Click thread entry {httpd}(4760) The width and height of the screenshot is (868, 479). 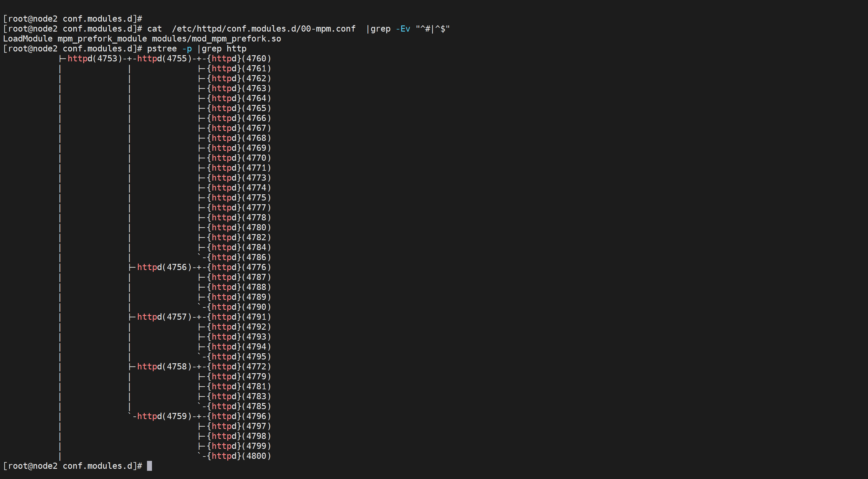pos(239,59)
